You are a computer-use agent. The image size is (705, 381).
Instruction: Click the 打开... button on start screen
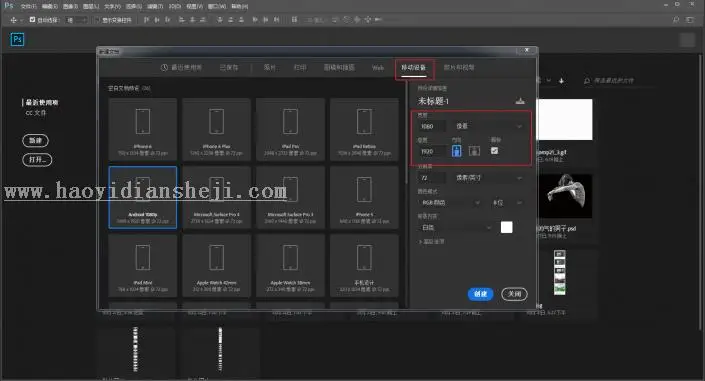tap(37, 160)
